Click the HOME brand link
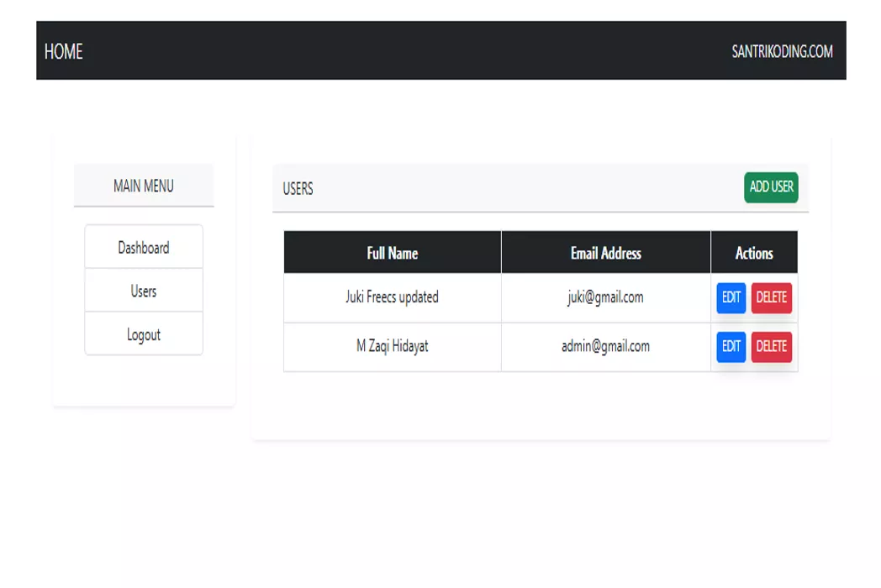The image size is (881, 588). tap(64, 52)
